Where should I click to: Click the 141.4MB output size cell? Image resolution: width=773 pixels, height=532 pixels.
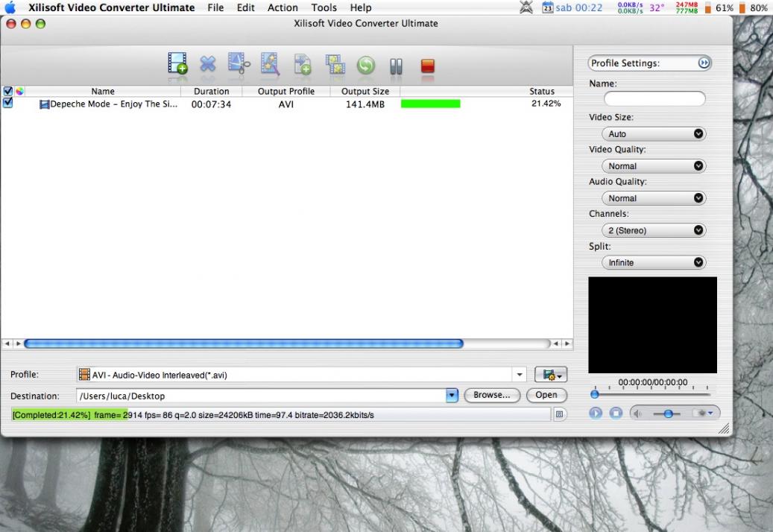point(365,104)
